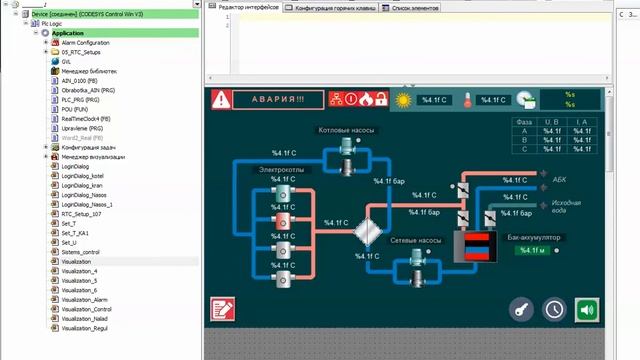Click the red exclamation circle icon
The width and height of the screenshot is (640, 360).
[x=351, y=99]
